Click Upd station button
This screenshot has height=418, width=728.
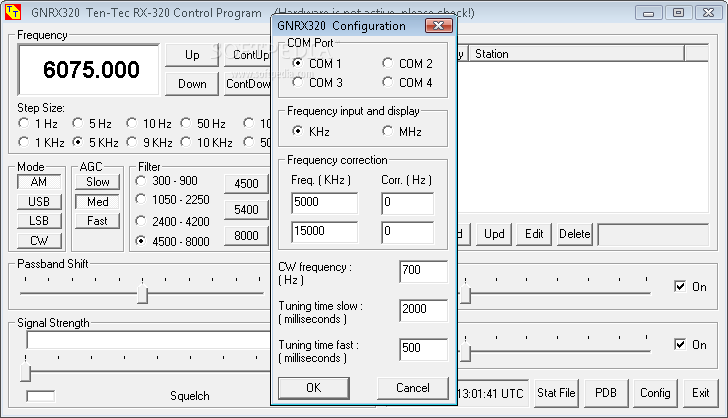pos(494,234)
